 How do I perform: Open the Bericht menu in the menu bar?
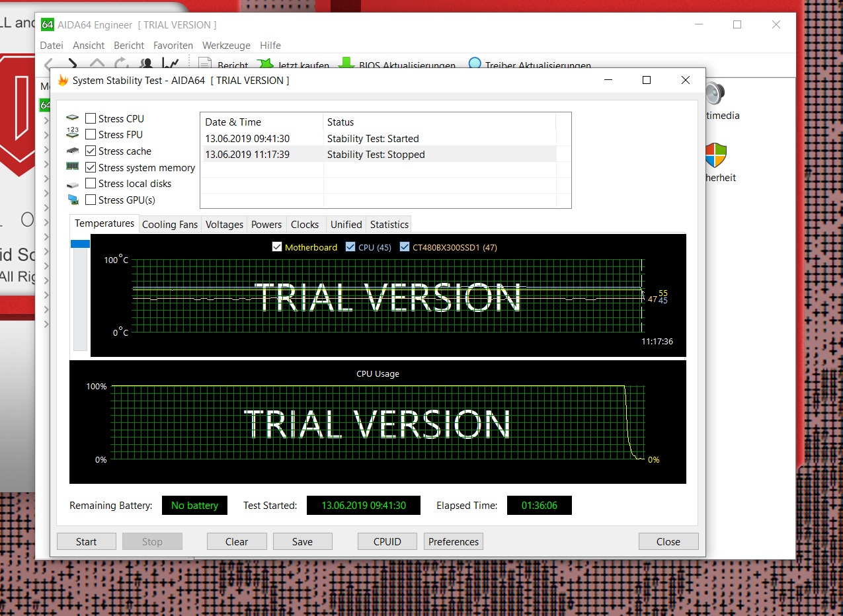point(129,46)
